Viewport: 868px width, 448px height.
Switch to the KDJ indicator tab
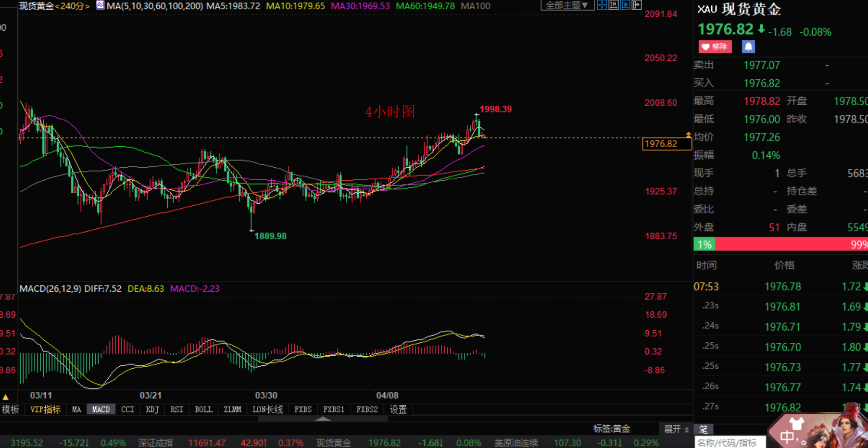152,410
